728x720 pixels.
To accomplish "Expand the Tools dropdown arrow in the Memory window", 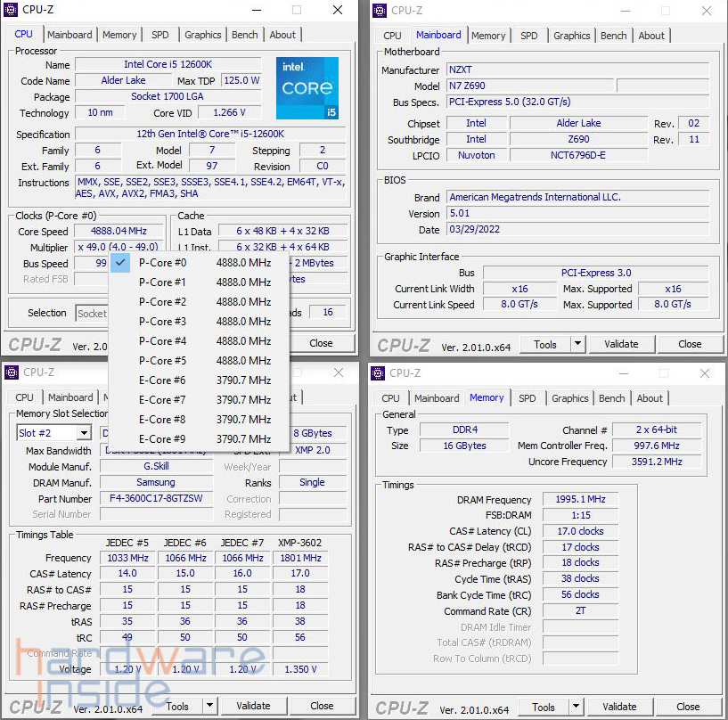I will pyautogui.click(x=577, y=708).
